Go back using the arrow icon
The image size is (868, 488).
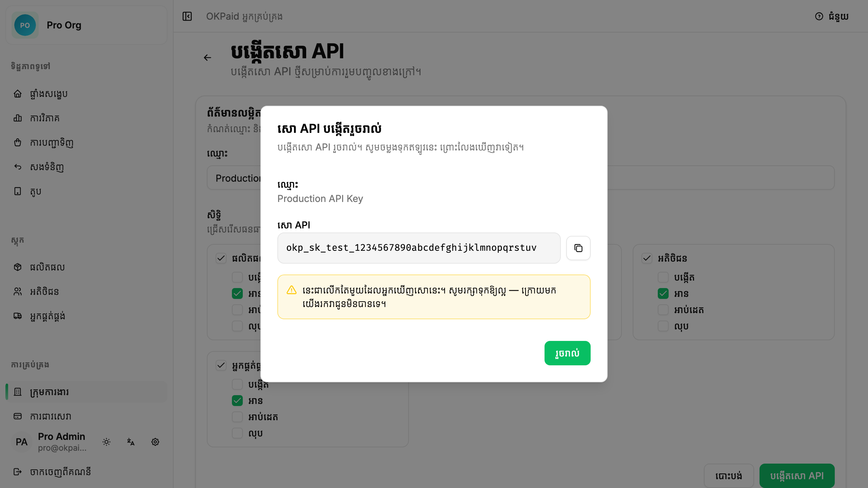(x=208, y=58)
